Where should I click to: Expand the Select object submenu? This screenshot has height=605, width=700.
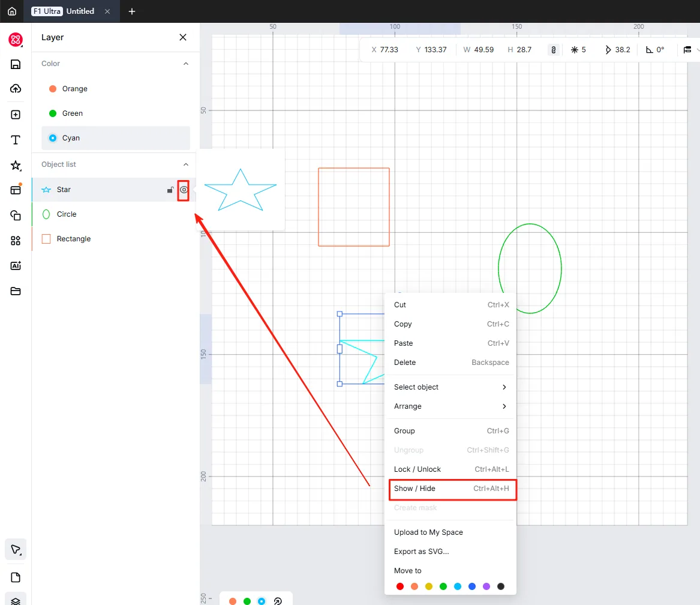[x=450, y=387]
